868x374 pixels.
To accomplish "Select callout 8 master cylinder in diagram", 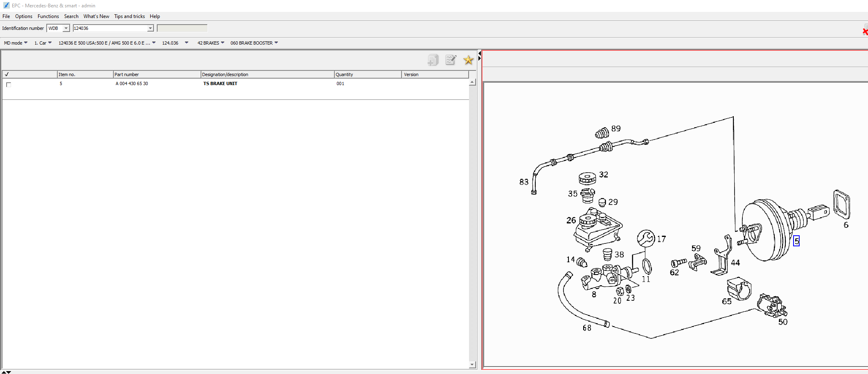I will [594, 294].
